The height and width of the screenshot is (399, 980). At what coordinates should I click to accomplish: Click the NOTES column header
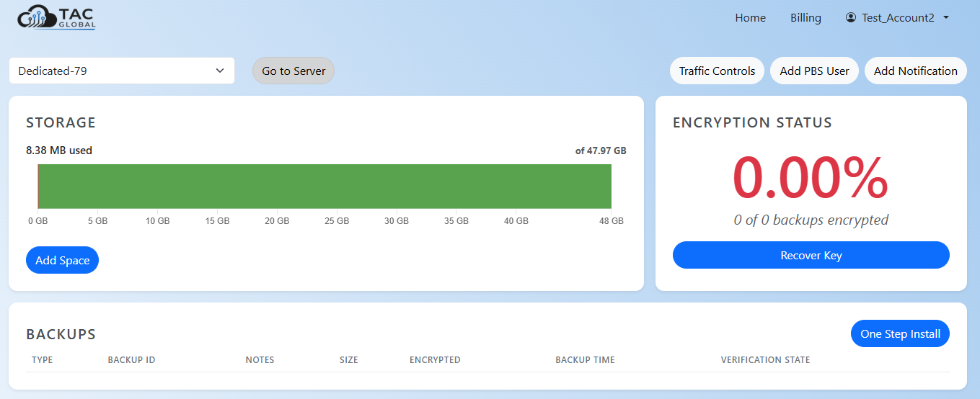pyautogui.click(x=260, y=360)
